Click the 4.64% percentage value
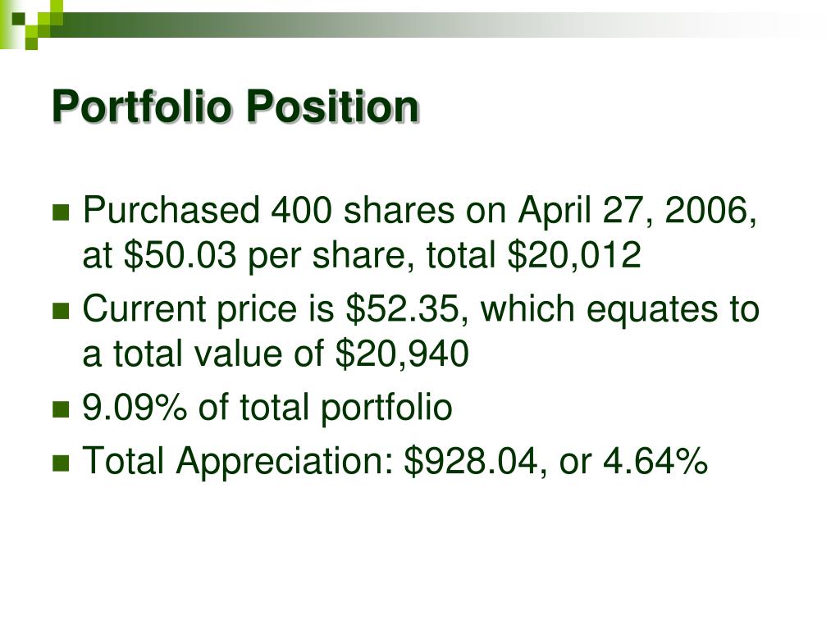This screenshot has width=840, height=630. 655,461
